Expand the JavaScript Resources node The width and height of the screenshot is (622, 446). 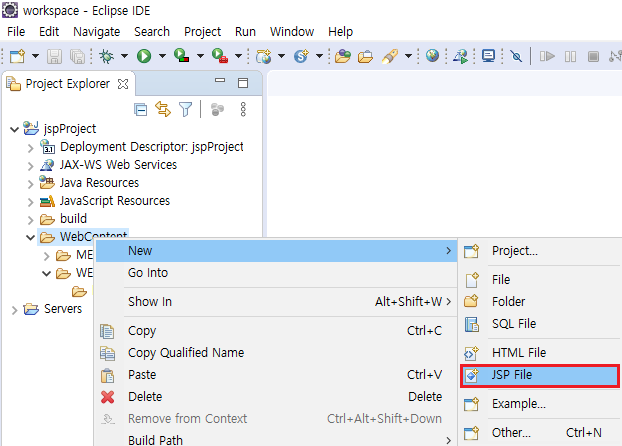[x=31, y=202]
